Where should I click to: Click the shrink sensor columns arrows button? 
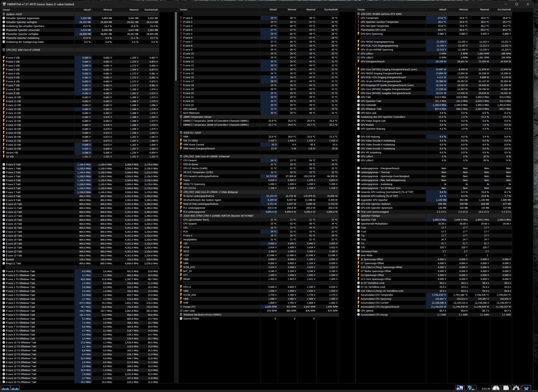(15, 389)
